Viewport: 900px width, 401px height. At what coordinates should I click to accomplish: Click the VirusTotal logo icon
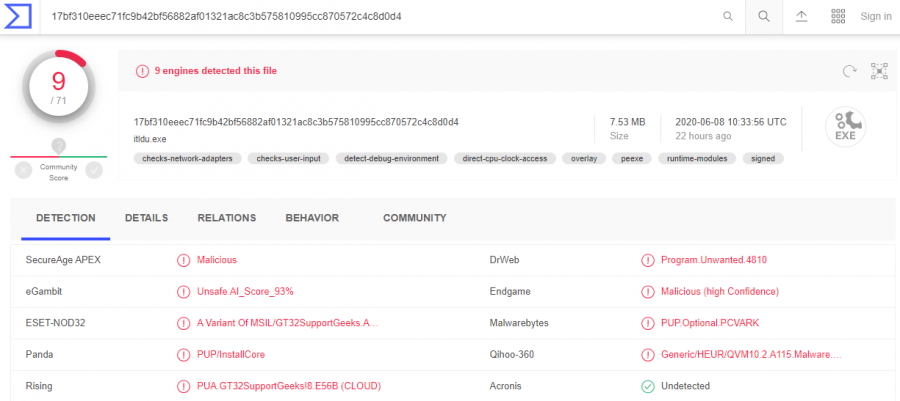coord(18,17)
